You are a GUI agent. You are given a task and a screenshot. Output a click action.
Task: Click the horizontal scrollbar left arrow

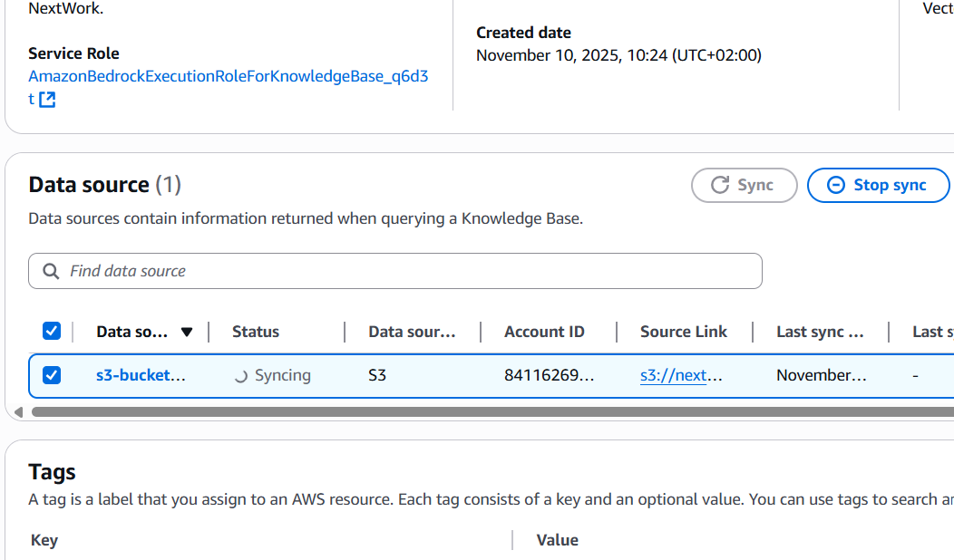tap(18, 412)
